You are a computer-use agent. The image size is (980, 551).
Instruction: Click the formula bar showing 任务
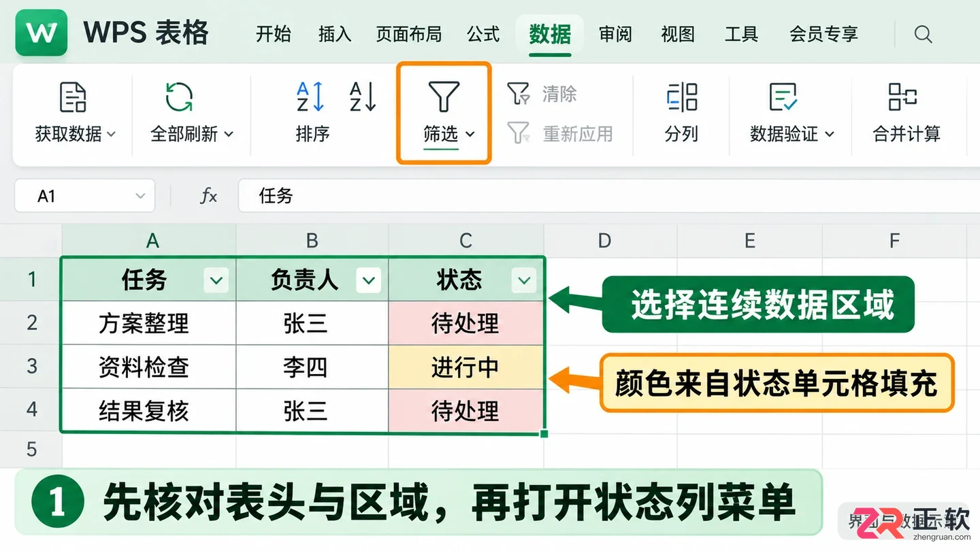(x=609, y=197)
